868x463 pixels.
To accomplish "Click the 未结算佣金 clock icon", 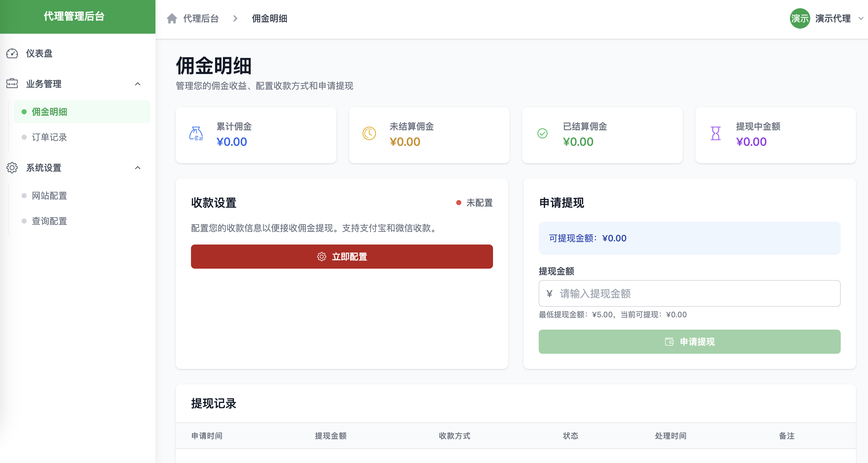I will click(x=369, y=134).
